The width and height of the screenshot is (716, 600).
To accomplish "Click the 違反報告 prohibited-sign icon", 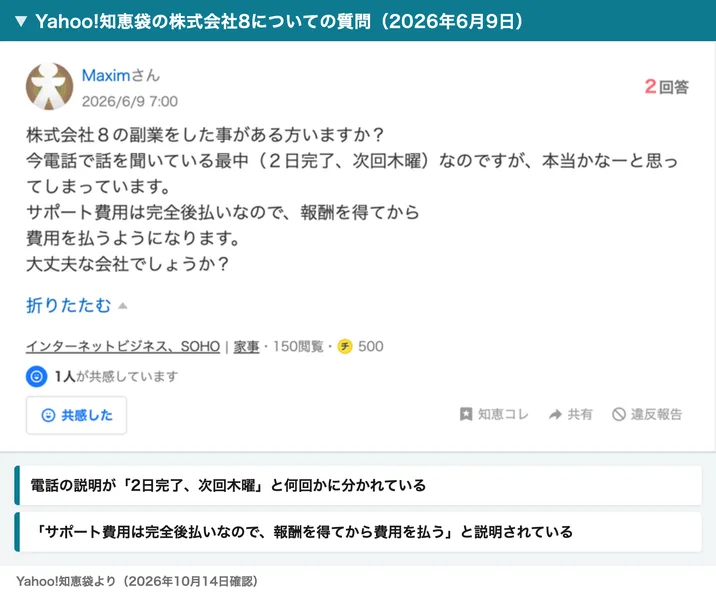I will [619, 414].
